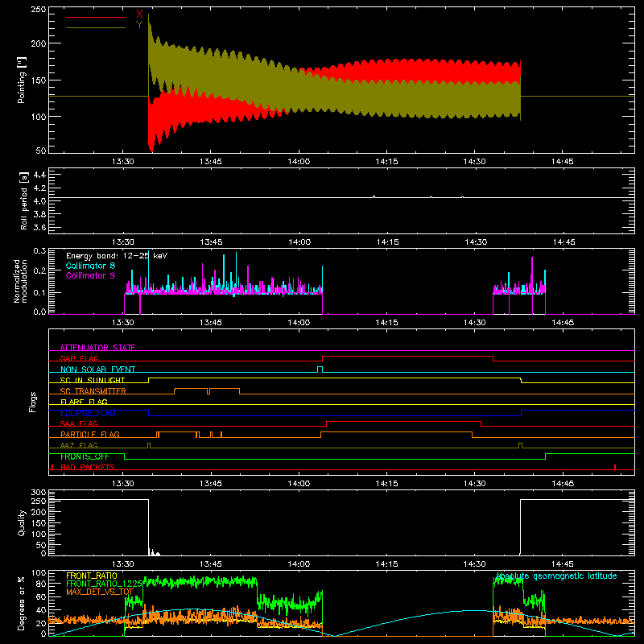The image size is (644, 644).
Task: Click the olive Y legend line
Action: [96, 28]
